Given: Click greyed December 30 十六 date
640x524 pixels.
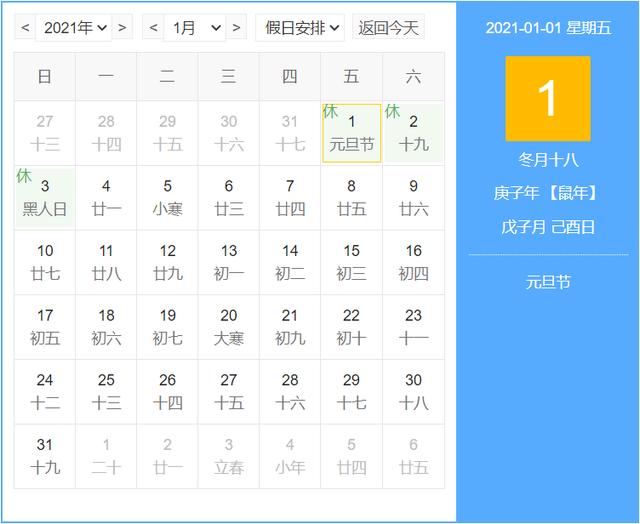Looking at the screenshot, I should coord(229,133).
